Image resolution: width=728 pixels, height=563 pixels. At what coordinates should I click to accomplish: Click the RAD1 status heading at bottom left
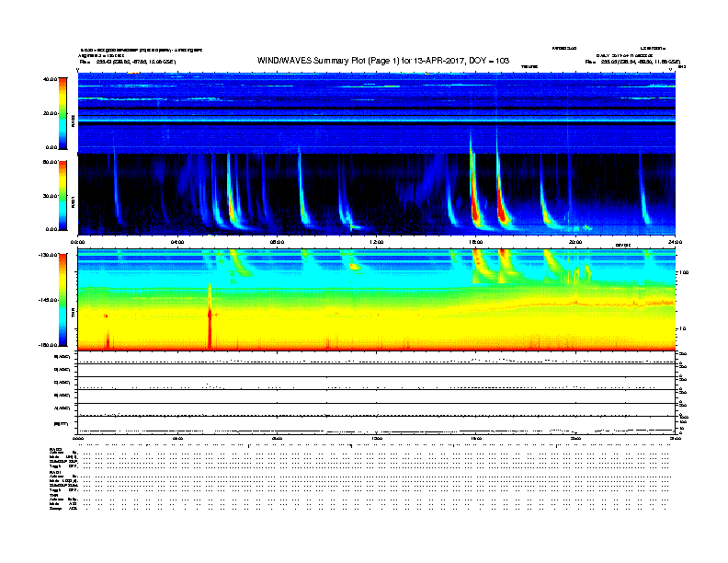click(x=55, y=472)
